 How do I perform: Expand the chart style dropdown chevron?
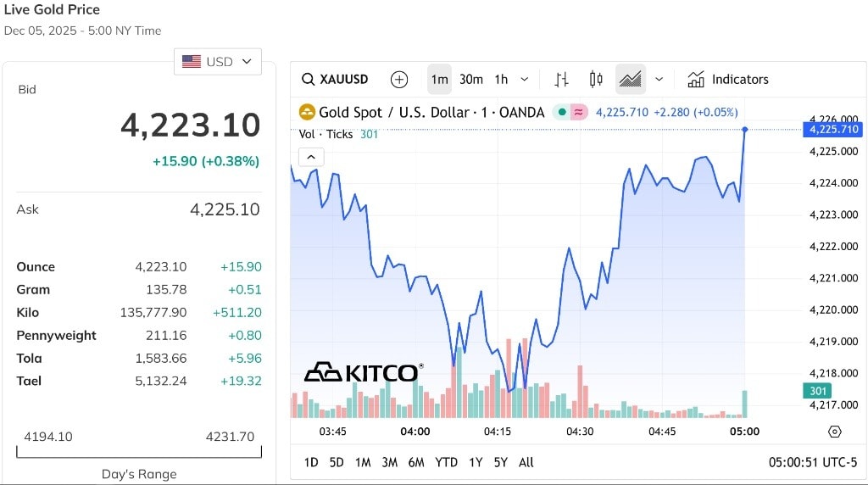point(659,80)
